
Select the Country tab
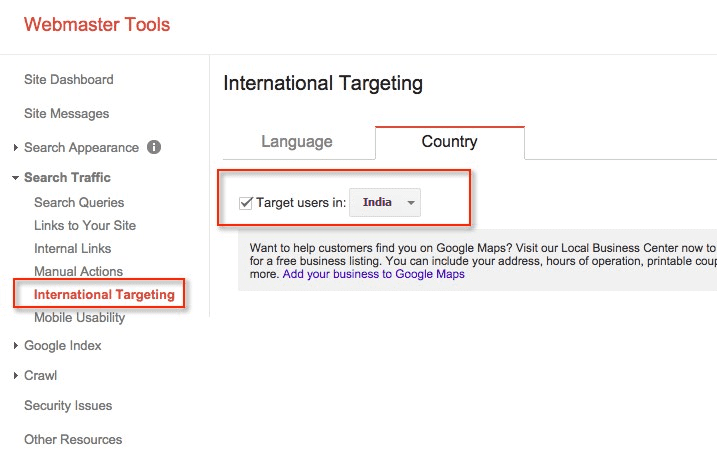click(449, 142)
